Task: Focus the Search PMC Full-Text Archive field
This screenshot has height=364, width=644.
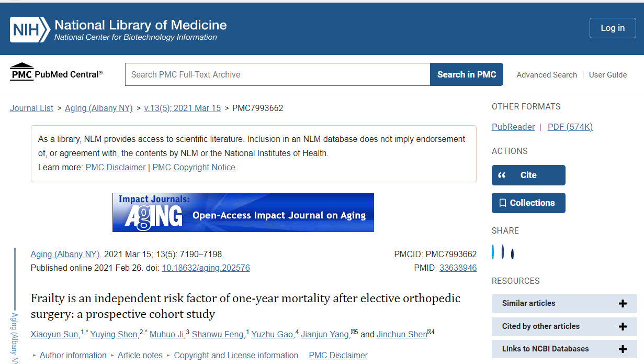Action: [277, 74]
